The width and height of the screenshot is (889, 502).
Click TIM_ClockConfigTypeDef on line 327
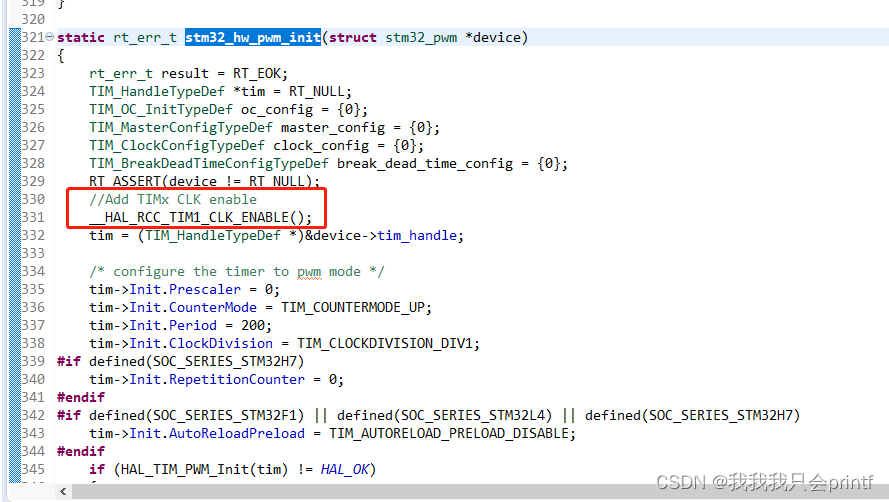click(x=177, y=146)
